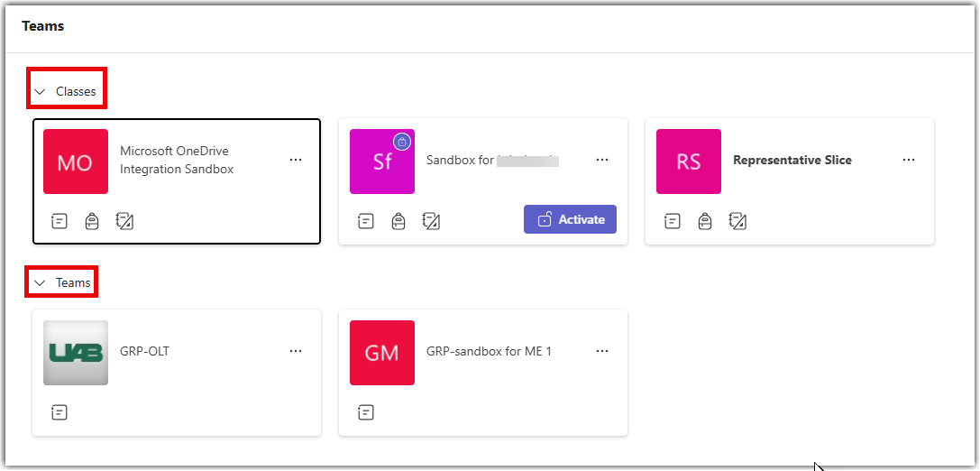
Task: Open more options menu for GRP-OLT
Action: click(x=296, y=352)
